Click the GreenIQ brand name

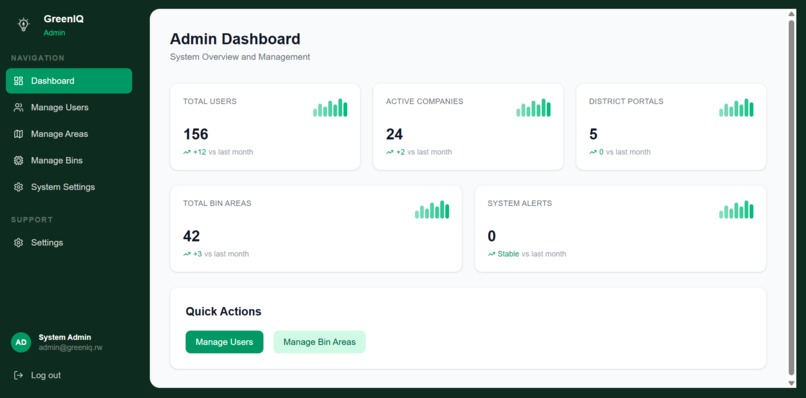(x=64, y=20)
